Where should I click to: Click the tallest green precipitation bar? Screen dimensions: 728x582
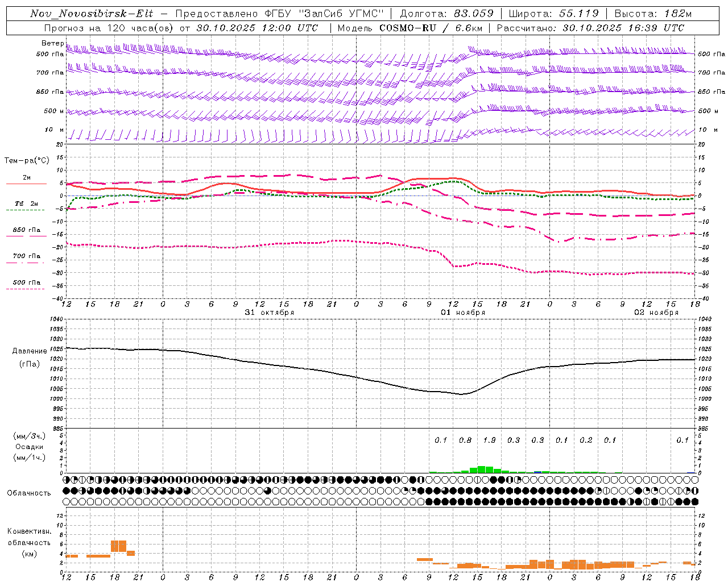tap(481, 469)
